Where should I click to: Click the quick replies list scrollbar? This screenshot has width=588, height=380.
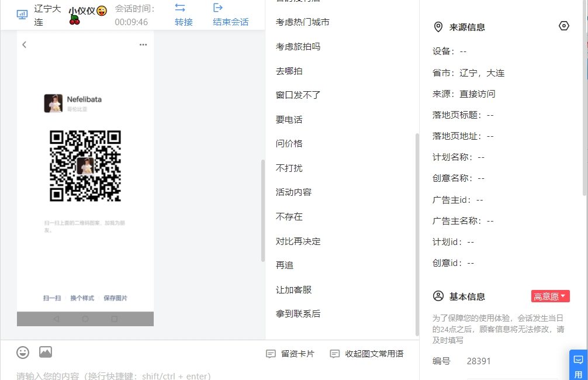(x=417, y=235)
